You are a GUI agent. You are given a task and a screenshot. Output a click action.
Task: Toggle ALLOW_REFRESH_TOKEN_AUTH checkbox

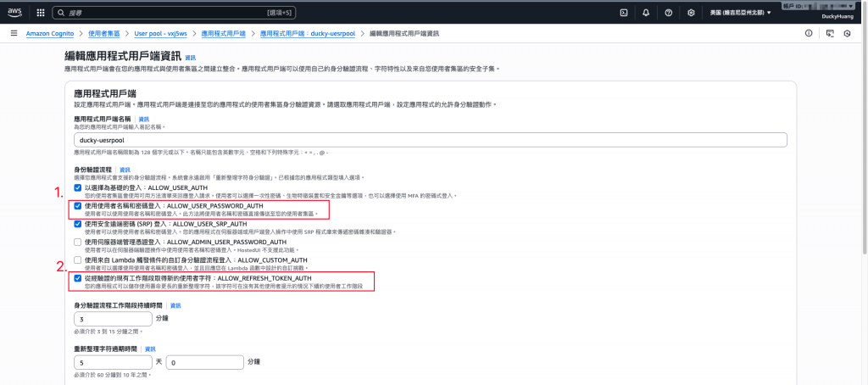[x=77, y=277]
